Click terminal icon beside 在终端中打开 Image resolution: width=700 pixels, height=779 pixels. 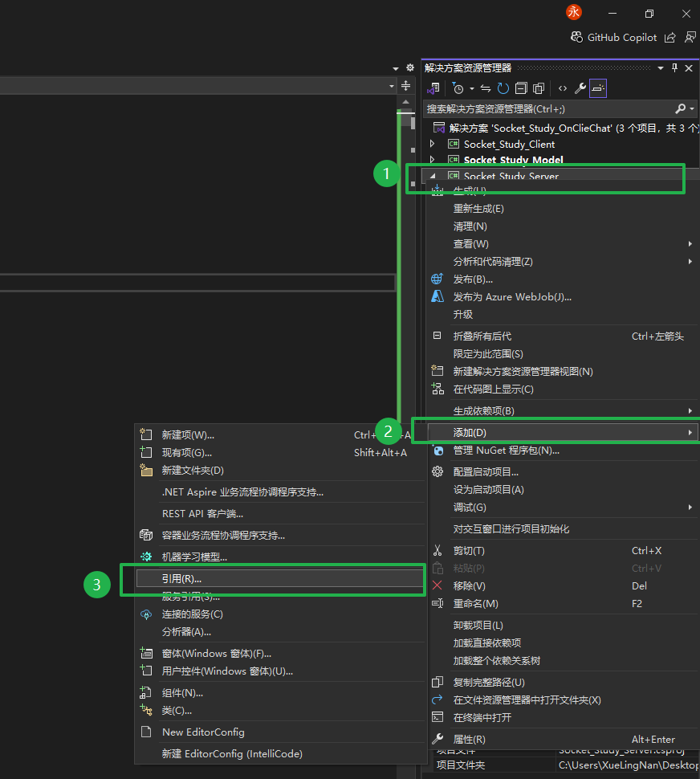(437, 717)
